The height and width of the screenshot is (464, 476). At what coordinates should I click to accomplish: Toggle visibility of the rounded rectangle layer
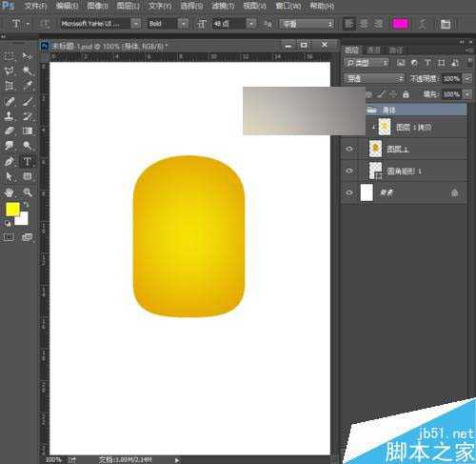[349, 171]
